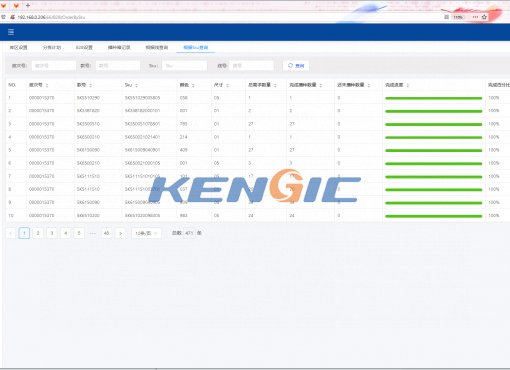Screen dimensions: 510x370
Task: Click the first row's green progress bar
Action: click(433, 98)
